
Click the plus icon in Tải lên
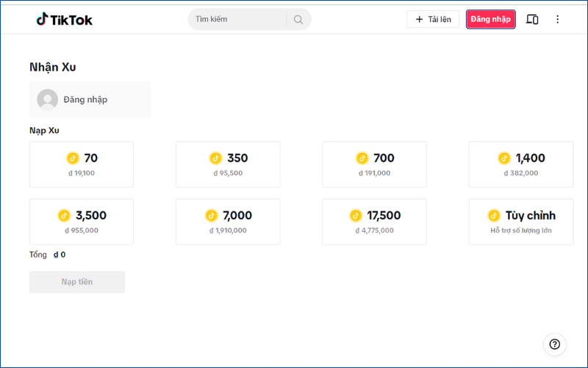[419, 19]
